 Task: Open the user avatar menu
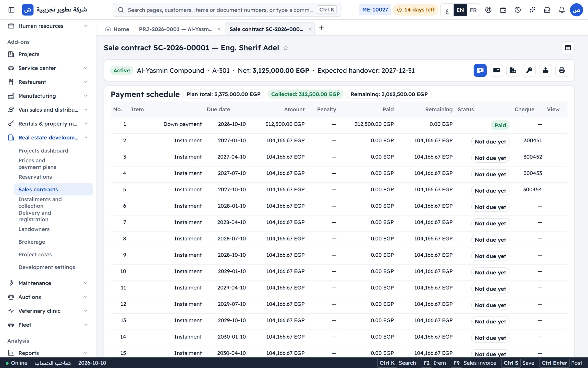(576, 10)
